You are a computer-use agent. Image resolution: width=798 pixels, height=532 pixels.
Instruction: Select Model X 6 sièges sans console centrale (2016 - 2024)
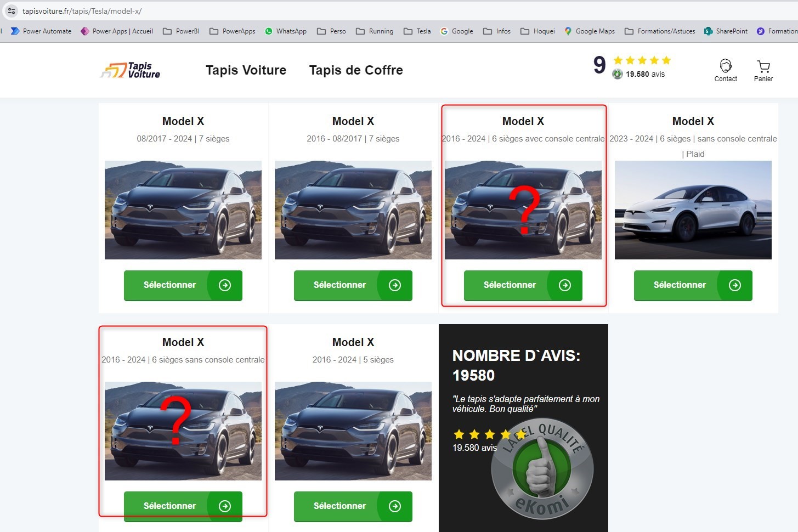183,506
